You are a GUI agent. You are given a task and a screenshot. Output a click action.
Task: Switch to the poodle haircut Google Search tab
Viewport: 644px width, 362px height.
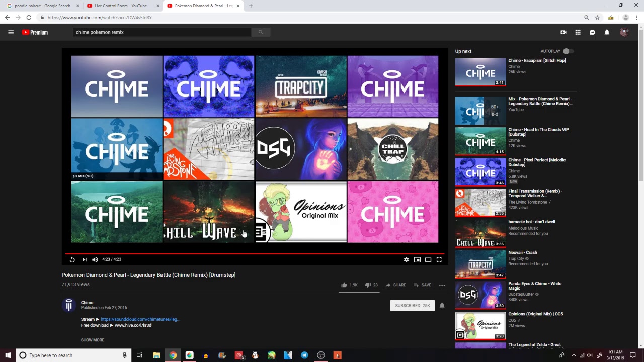tap(41, 6)
